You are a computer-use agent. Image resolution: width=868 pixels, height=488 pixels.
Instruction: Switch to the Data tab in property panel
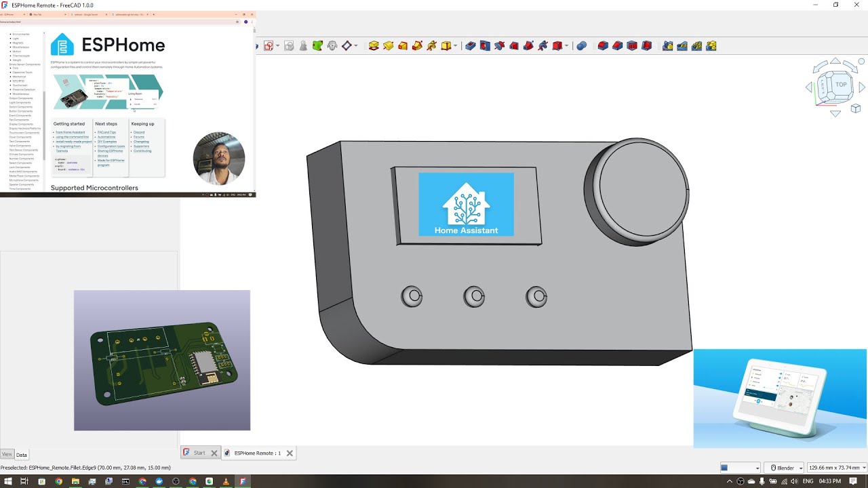click(22, 455)
